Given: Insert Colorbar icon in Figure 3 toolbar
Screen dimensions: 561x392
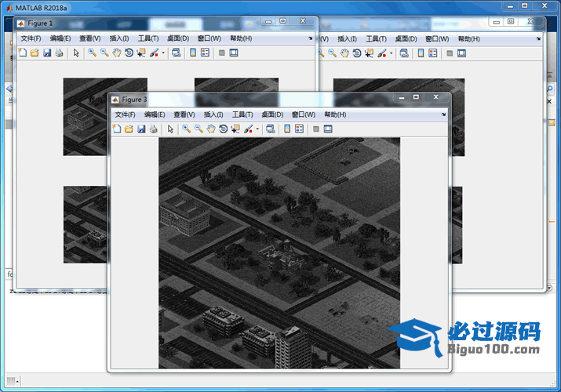Looking at the screenshot, I should 287,129.
